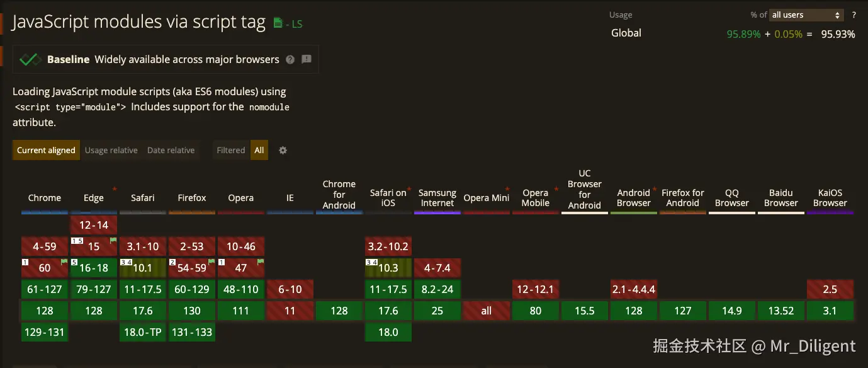This screenshot has height=368, width=868.
Task: Click the Opera Mini "all" cell
Action: pyautogui.click(x=487, y=311)
